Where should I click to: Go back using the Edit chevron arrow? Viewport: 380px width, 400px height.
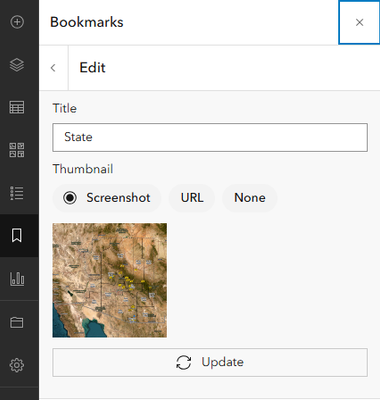[x=53, y=68]
